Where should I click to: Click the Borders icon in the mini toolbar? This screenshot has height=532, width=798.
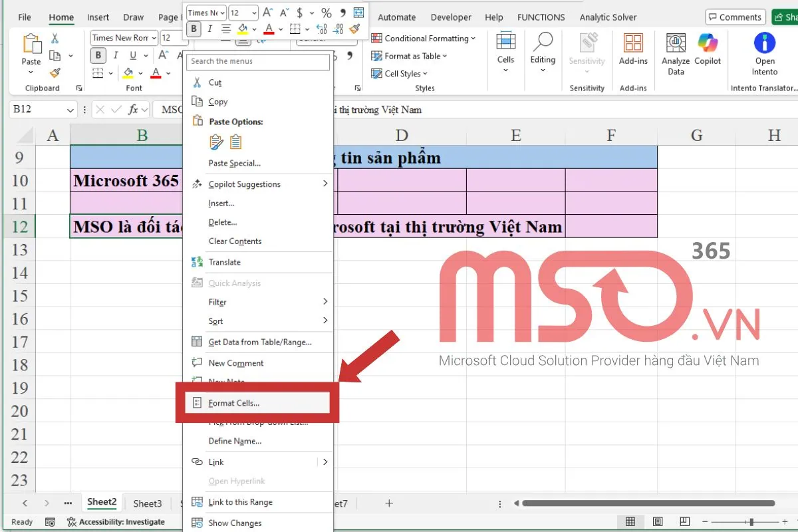coord(295,29)
